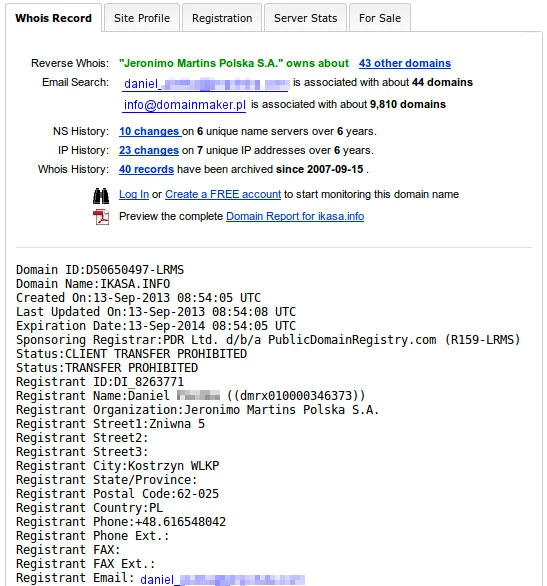Screen dimensions: 547x586
Task: Click the Sponsoring Registrar text line
Action: pyautogui.click(x=268, y=340)
